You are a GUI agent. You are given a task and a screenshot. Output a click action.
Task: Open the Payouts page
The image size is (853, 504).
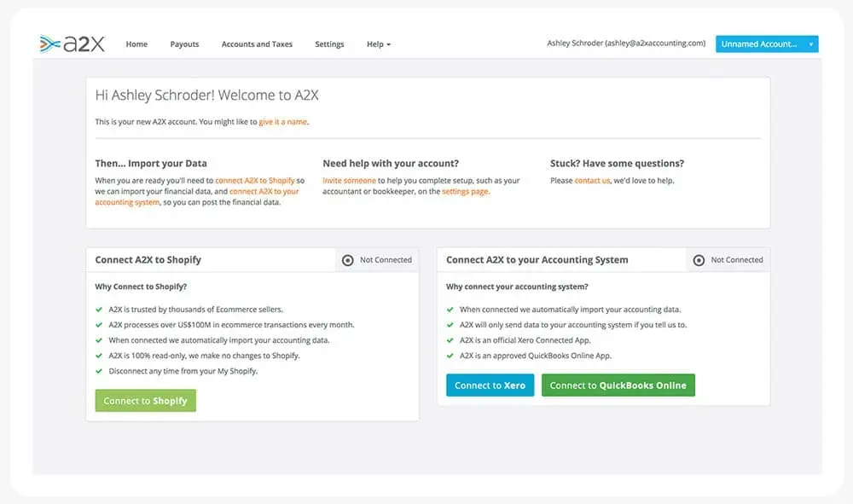(x=184, y=44)
